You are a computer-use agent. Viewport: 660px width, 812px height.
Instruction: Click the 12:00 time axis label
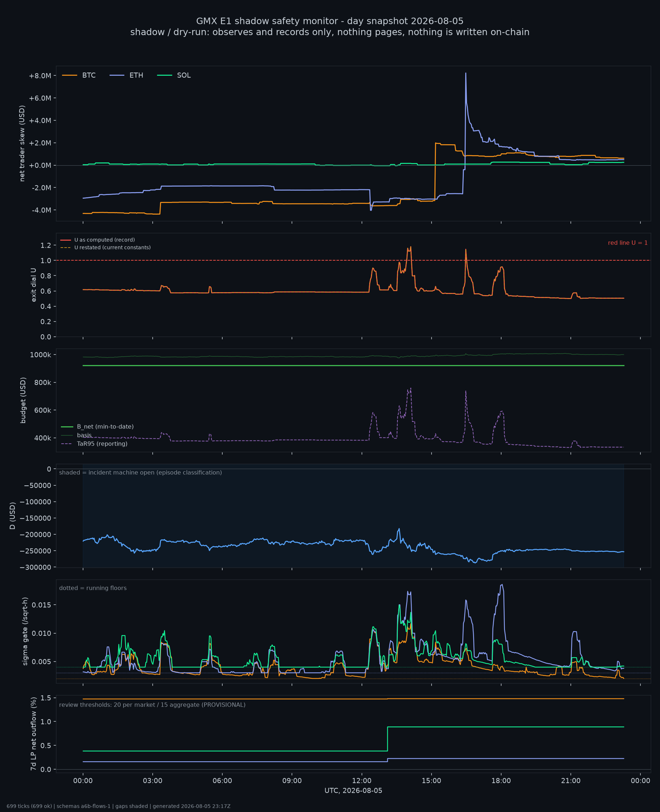[x=362, y=781]
